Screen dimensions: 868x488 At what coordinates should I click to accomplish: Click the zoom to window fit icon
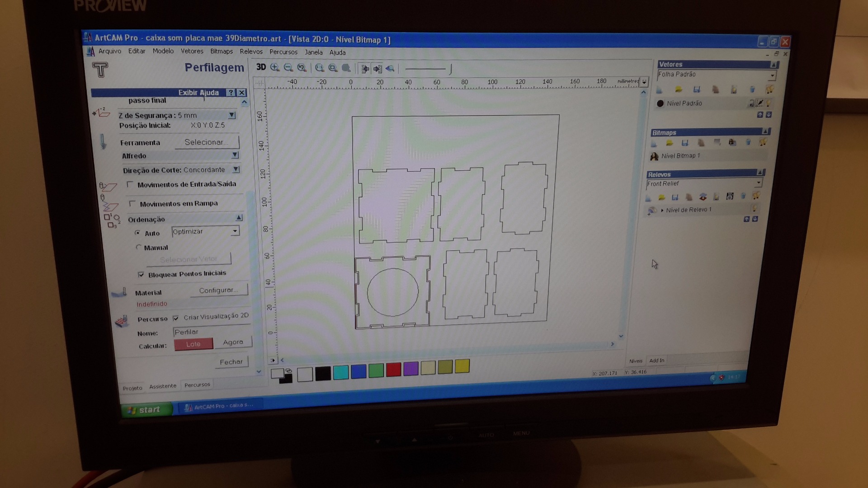click(x=333, y=68)
